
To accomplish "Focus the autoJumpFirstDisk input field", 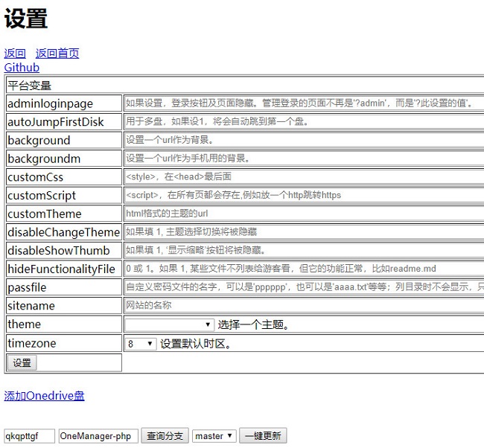I will pos(304,121).
